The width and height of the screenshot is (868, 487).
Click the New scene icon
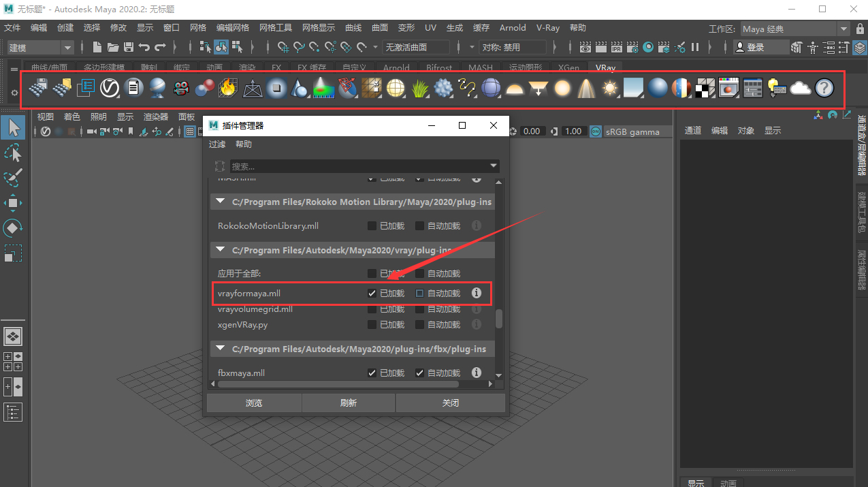tap(97, 47)
